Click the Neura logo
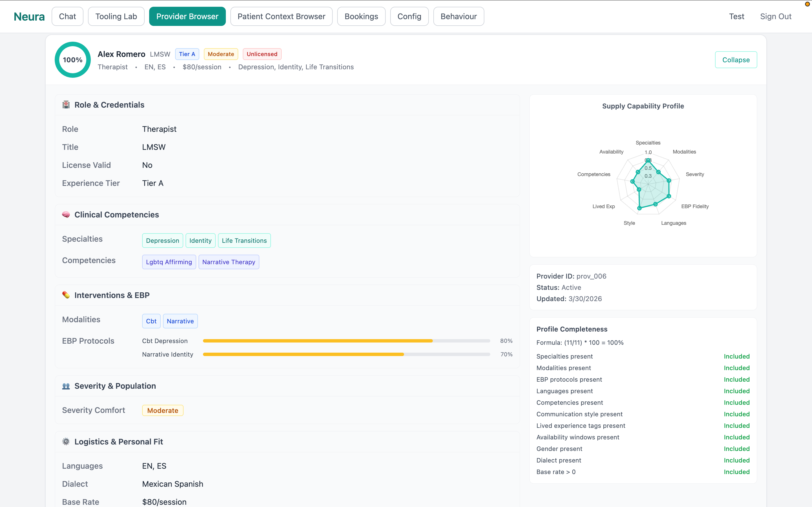 (x=29, y=16)
